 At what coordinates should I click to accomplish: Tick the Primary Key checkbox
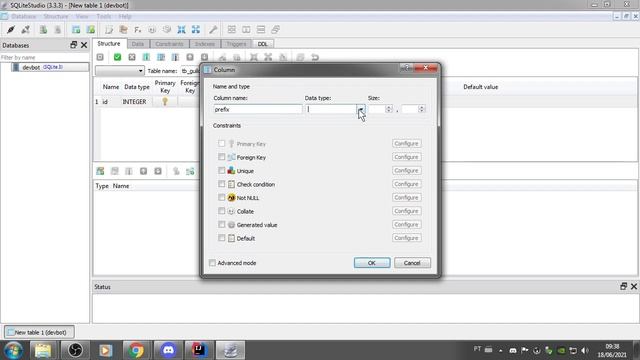click(x=221, y=143)
